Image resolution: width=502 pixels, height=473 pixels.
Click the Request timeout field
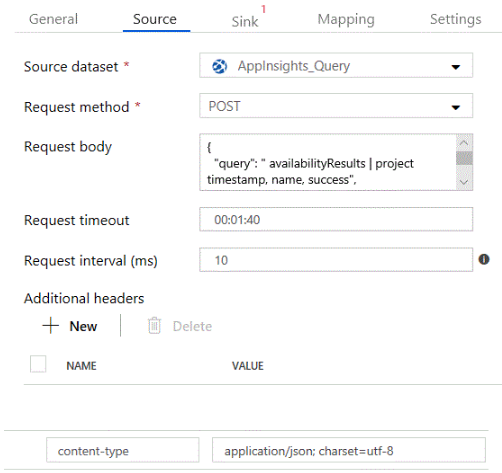336,219
